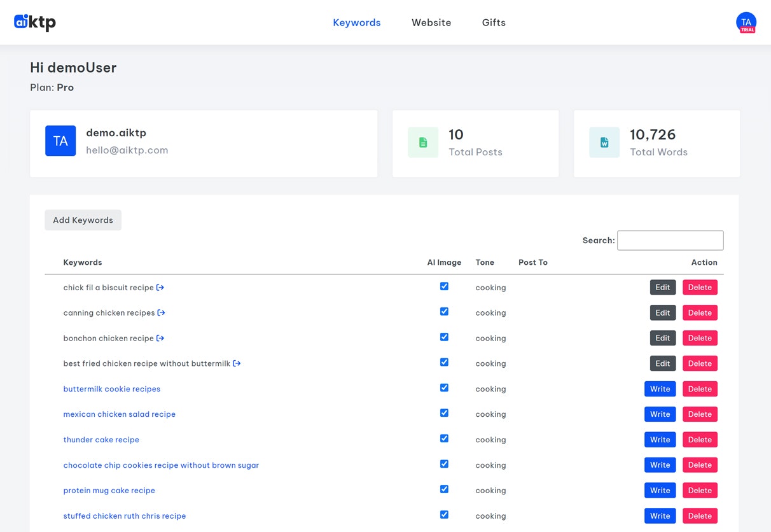Open the TA trial user avatar
This screenshot has width=771, height=532.
(746, 23)
